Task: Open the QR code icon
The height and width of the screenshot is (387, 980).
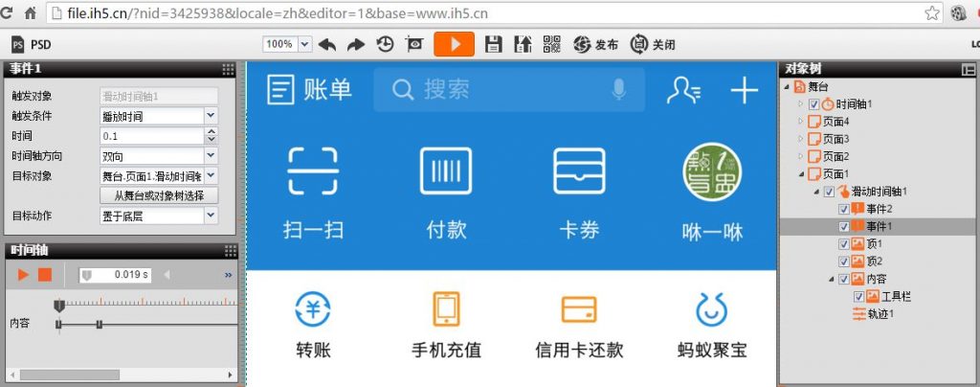Action: 552,44
